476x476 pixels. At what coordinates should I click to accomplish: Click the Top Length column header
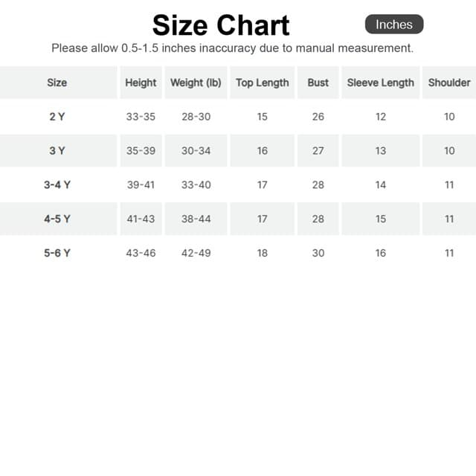262,83
